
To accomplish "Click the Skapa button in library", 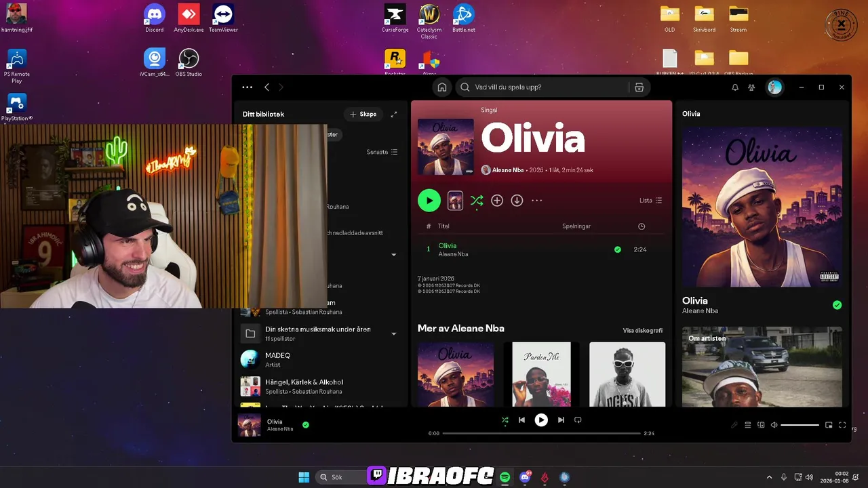I will point(363,115).
